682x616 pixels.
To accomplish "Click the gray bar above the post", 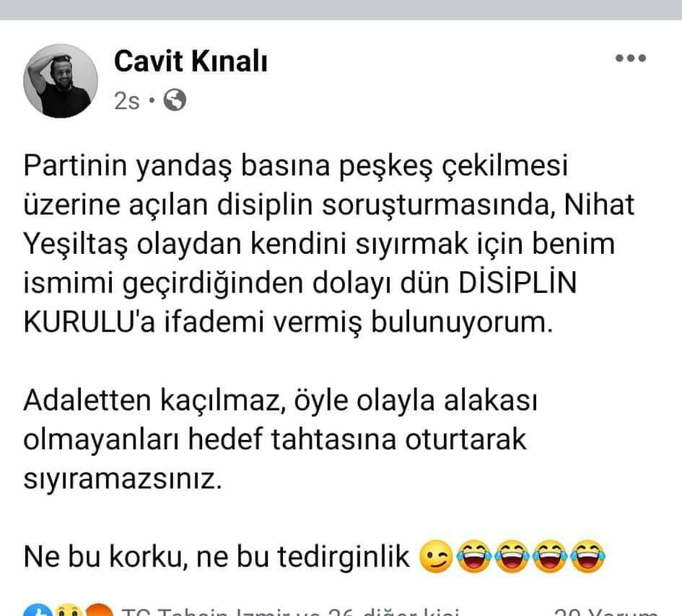I will (x=341, y=9).
